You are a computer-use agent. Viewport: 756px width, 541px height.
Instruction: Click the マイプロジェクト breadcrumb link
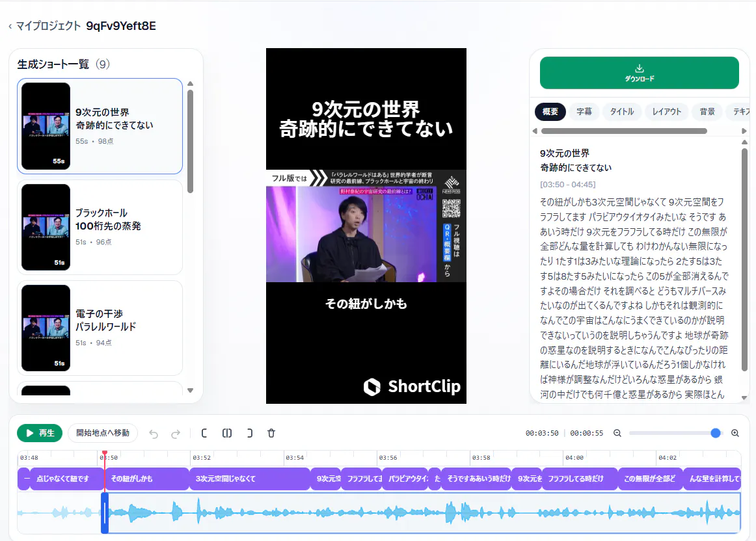48,26
